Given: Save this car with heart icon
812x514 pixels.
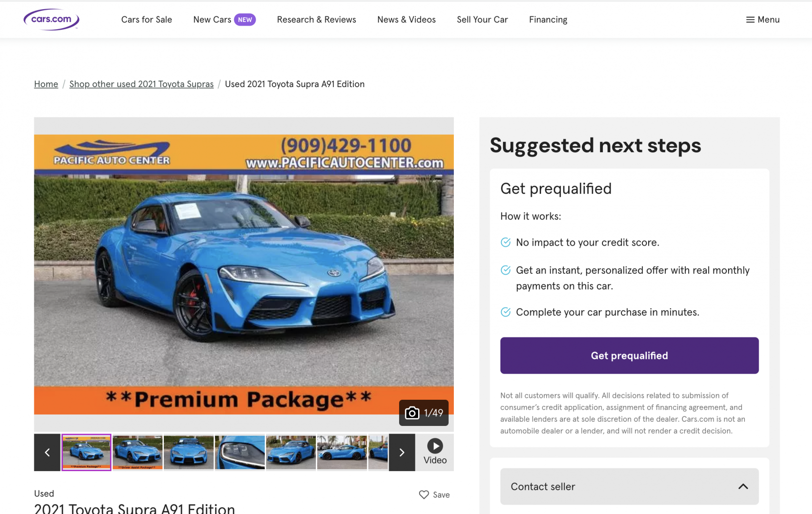Looking at the screenshot, I should pos(424,494).
